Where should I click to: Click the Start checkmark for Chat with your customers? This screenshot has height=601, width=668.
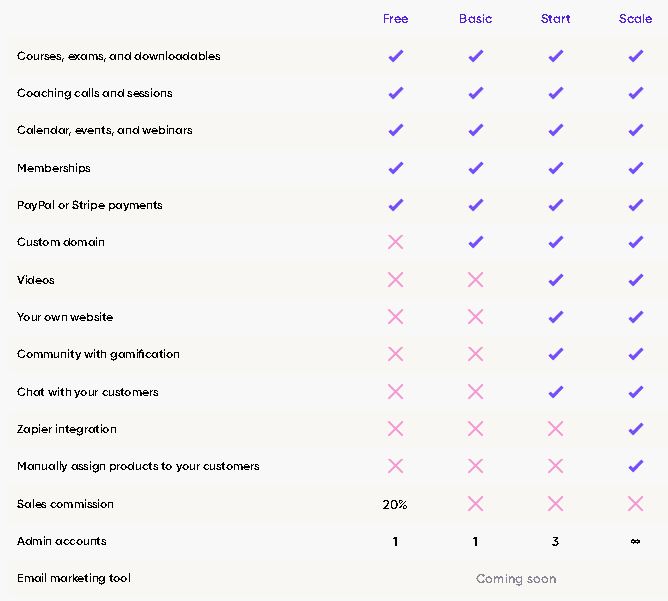pos(556,392)
